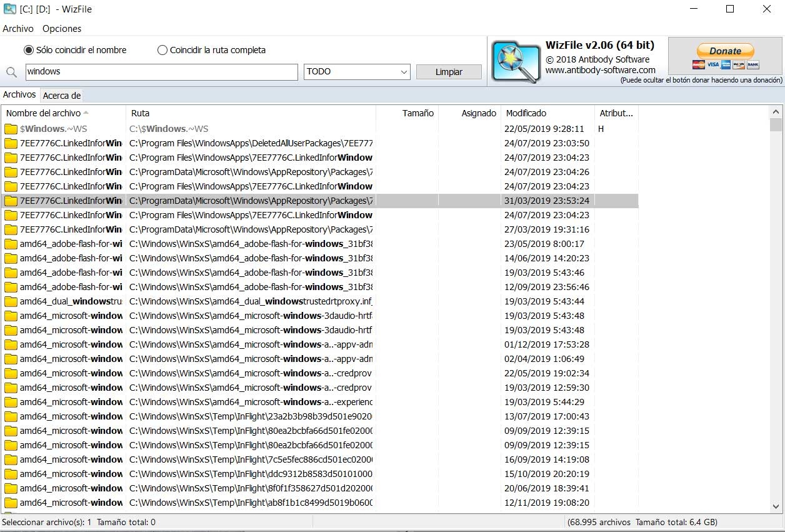The height and width of the screenshot is (532, 785).
Task: Click path '7c5e5fec886cd501ec0200' InFlight row
Action: click(x=251, y=459)
